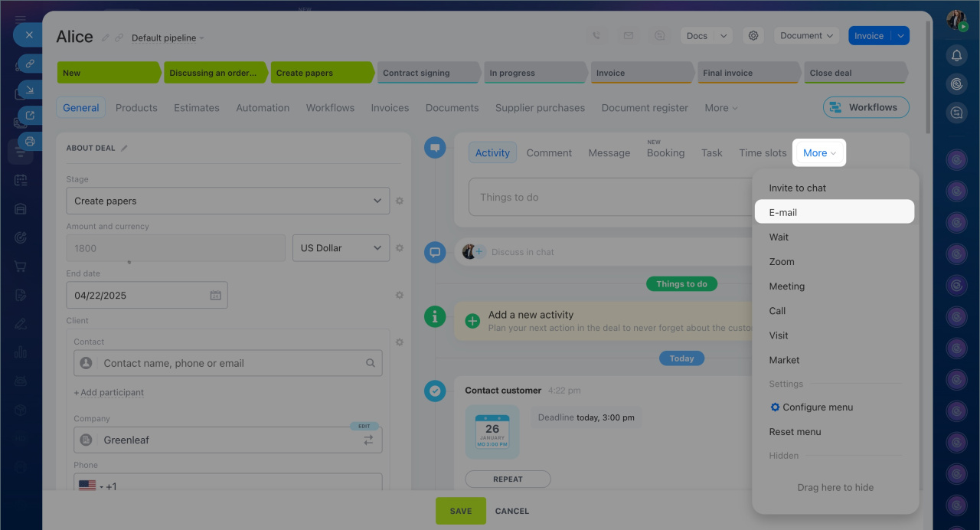Click the pencil icon beside About Deal

coord(125,149)
